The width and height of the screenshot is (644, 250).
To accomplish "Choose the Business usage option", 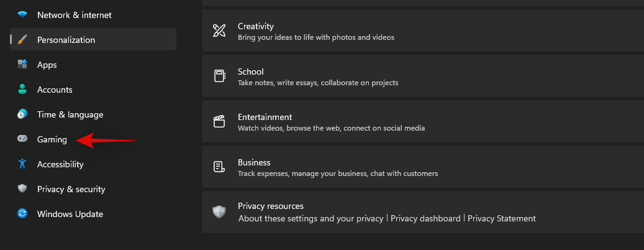I will point(422,167).
